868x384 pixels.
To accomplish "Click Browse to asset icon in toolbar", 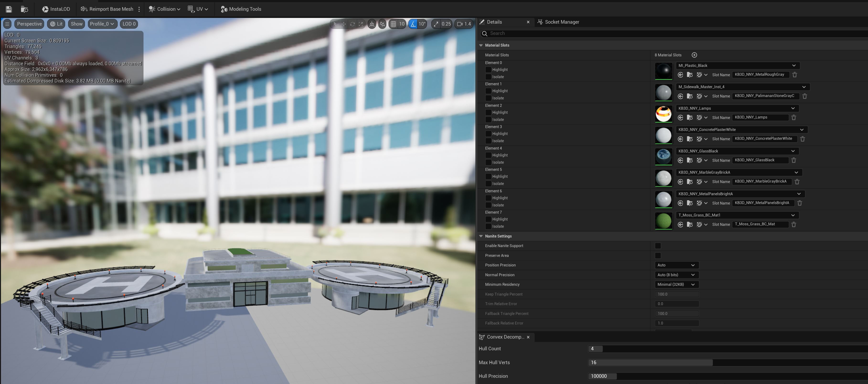I will coord(24,9).
